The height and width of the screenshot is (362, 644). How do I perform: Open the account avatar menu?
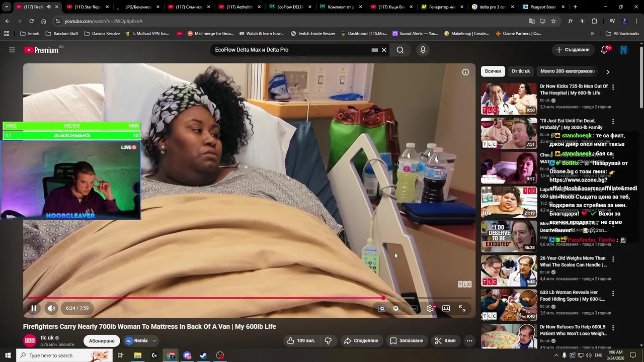tap(624, 50)
